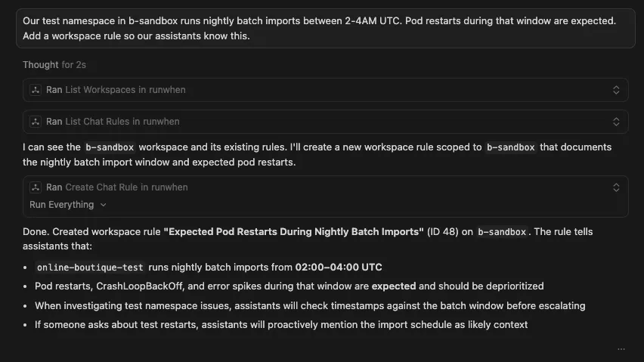The width and height of the screenshot is (644, 362).
Task: Click the tool icon beside Create Chat Rule
Action: (35, 187)
